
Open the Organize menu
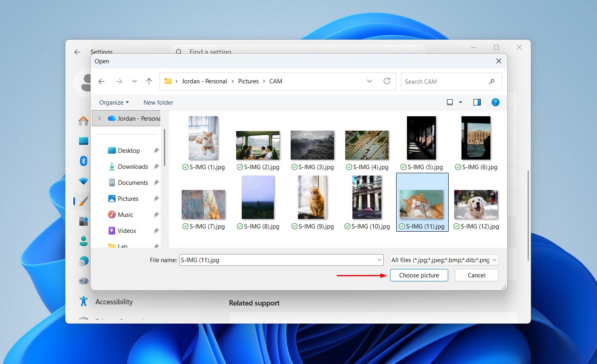coord(114,103)
